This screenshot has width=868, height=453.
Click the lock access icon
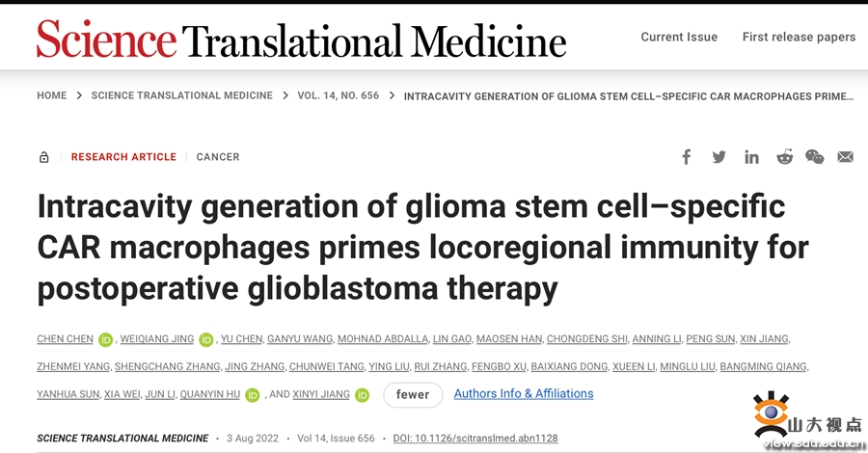pos(43,157)
